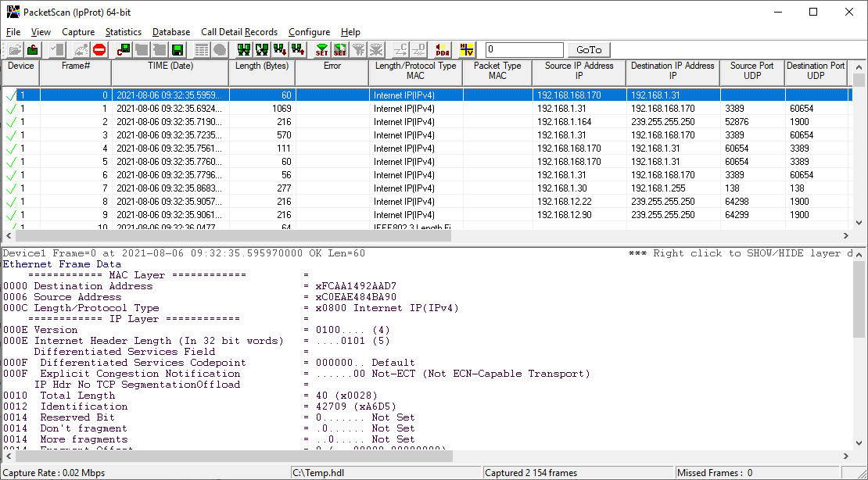Click binoculars icon with red up arrow
868x480 pixels.
point(299,50)
